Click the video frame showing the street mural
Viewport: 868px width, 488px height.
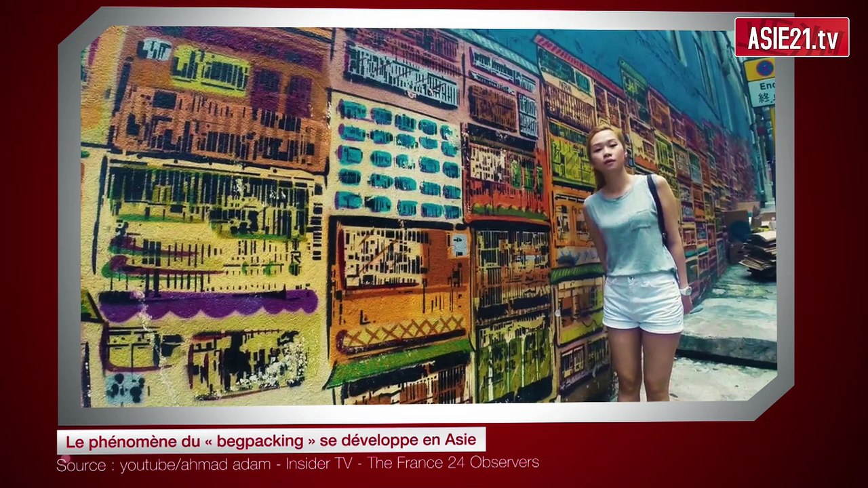click(x=429, y=218)
